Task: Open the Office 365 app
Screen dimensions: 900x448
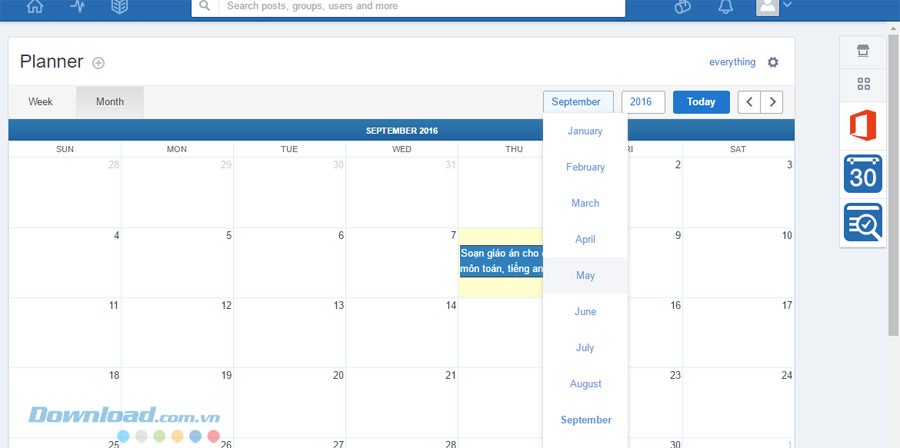Action: coord(862,126)
